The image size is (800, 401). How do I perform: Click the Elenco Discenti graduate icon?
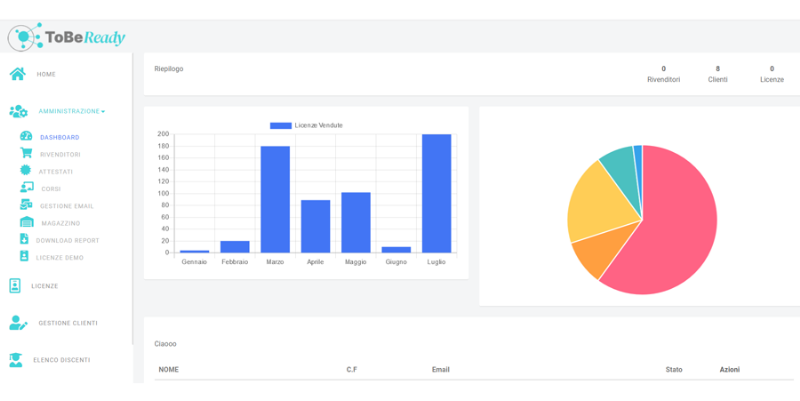point(16,360)
